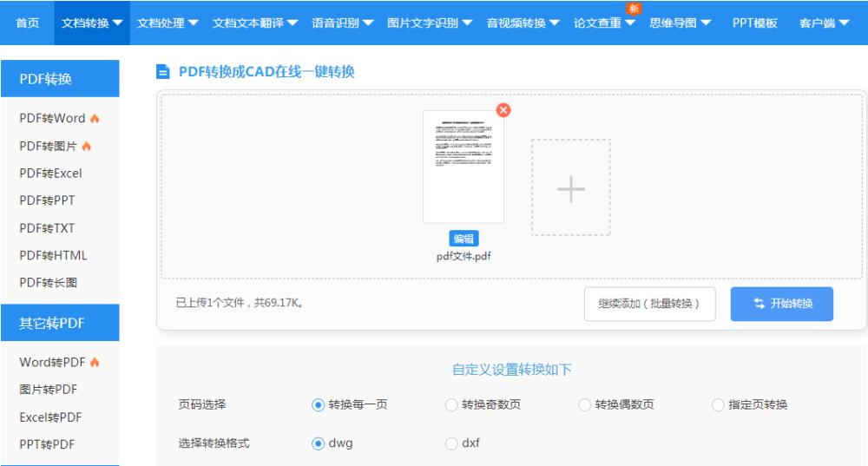868x466 pixels.
Task: Click the flame icon next to PDF转Word
Action: coord(95,118)
